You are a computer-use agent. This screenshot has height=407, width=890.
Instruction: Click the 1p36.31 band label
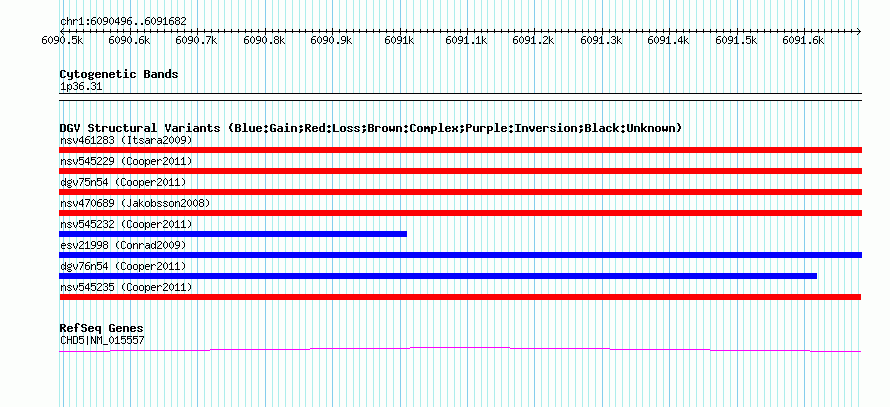pyautogui.click(x=81, y=87)
